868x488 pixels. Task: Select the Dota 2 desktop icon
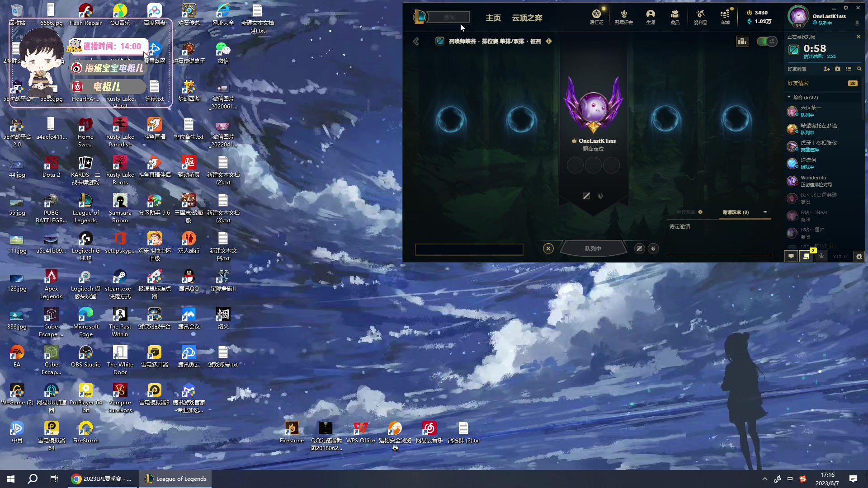point(51,167)
